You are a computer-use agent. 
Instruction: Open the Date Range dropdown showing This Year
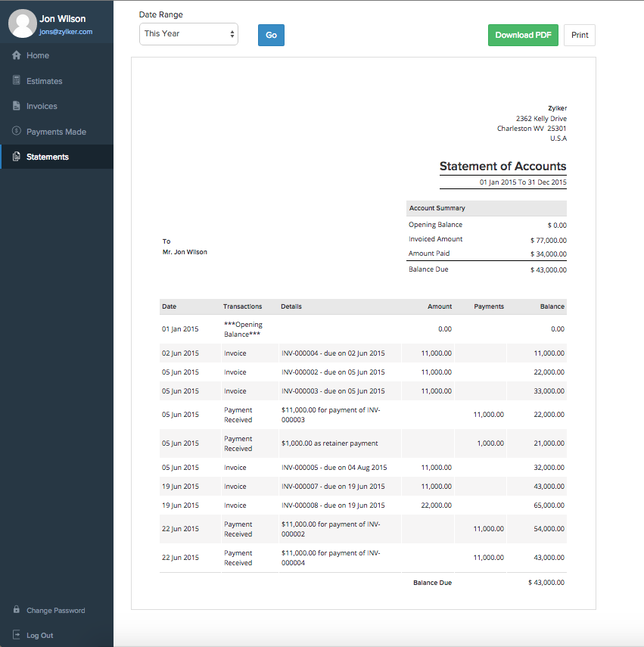188,34
